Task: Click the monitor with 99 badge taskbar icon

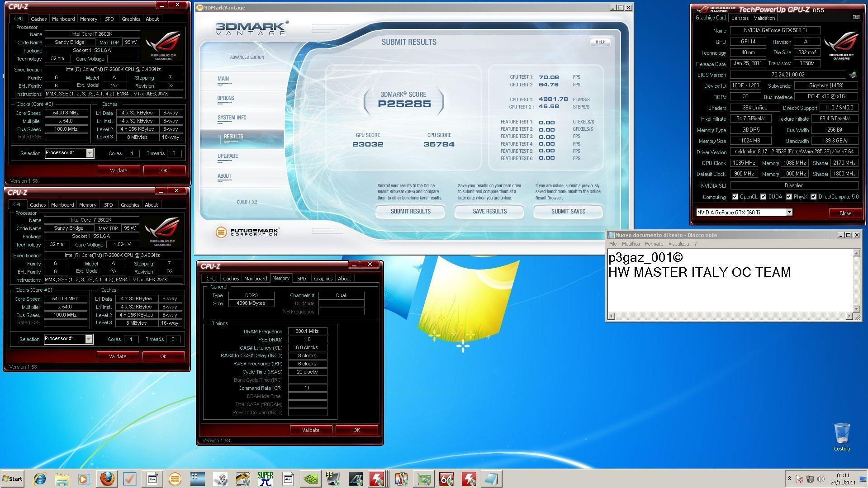Action: (x=333, y=479)
